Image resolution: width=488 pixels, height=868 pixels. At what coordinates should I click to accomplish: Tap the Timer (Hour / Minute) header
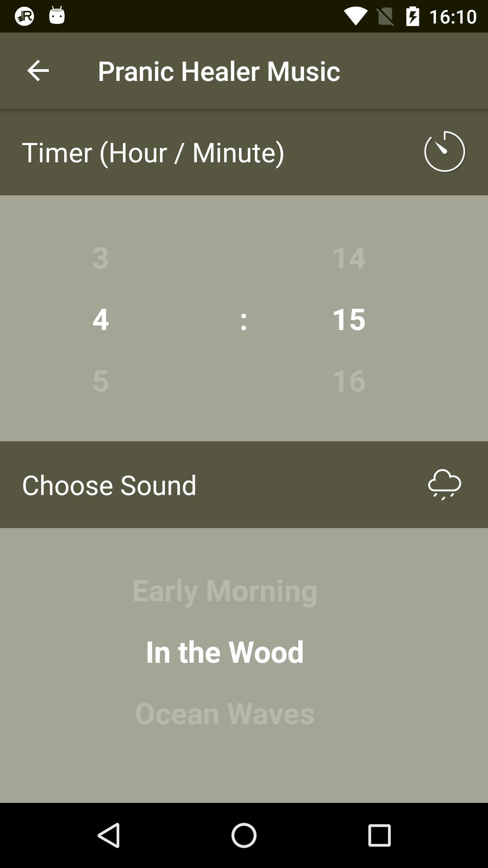[153, 152]
